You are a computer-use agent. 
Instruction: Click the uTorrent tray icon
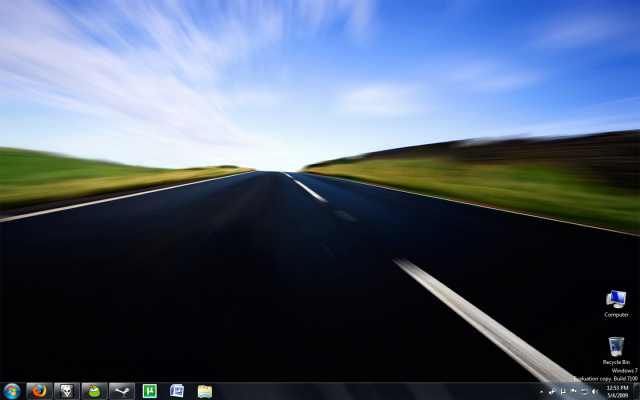click(x=563, y=392)
